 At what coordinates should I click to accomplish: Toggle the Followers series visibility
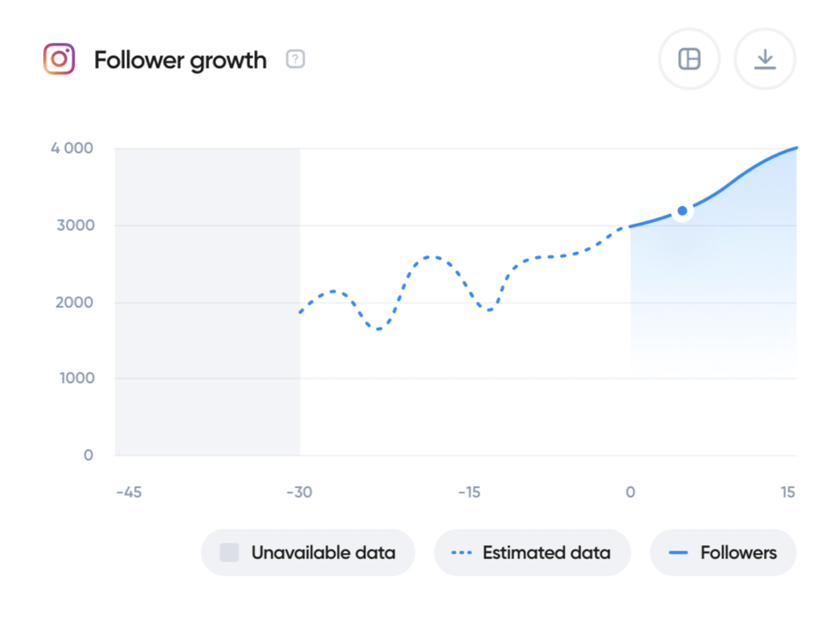pyautogui.click(x=723, y=552)
